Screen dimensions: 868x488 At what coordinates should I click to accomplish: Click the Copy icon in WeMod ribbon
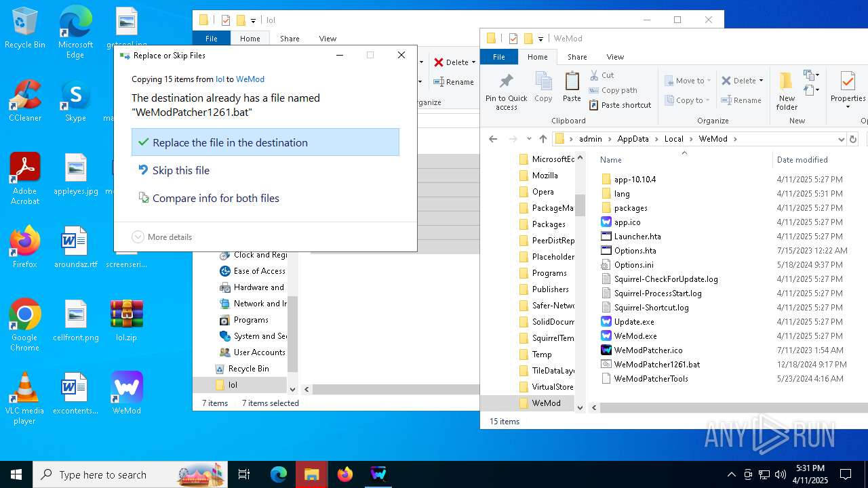[x=543, y=87]
